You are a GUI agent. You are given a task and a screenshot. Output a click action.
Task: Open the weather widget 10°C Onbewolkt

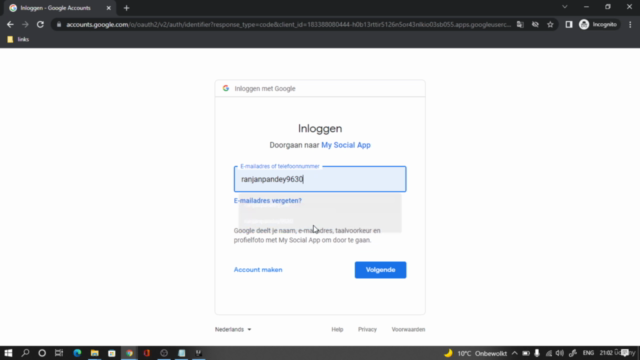pos(476,353)
